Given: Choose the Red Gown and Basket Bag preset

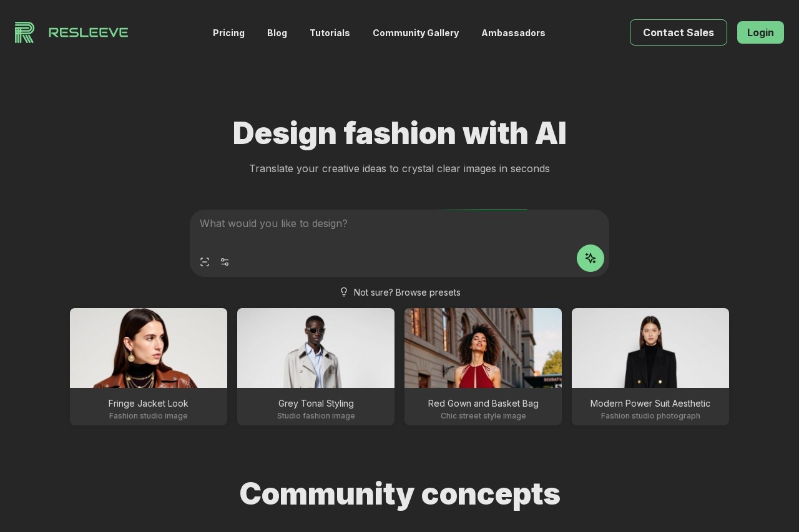Looking at the screenshot, I should click(483, 367).
